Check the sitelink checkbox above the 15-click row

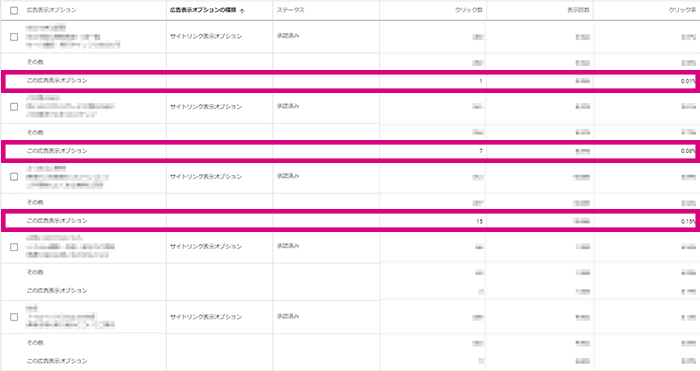[14, 177]
